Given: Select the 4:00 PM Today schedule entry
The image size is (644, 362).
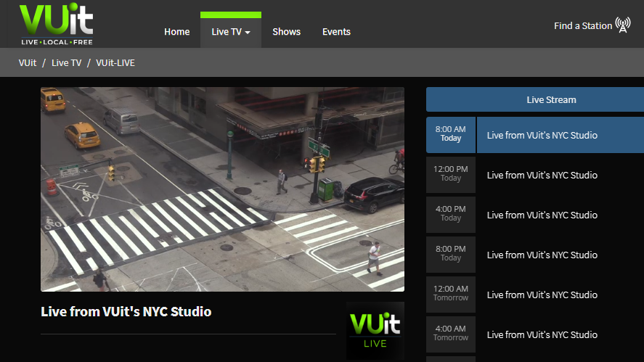Looking at the screenshot, I should coord(535,215).
